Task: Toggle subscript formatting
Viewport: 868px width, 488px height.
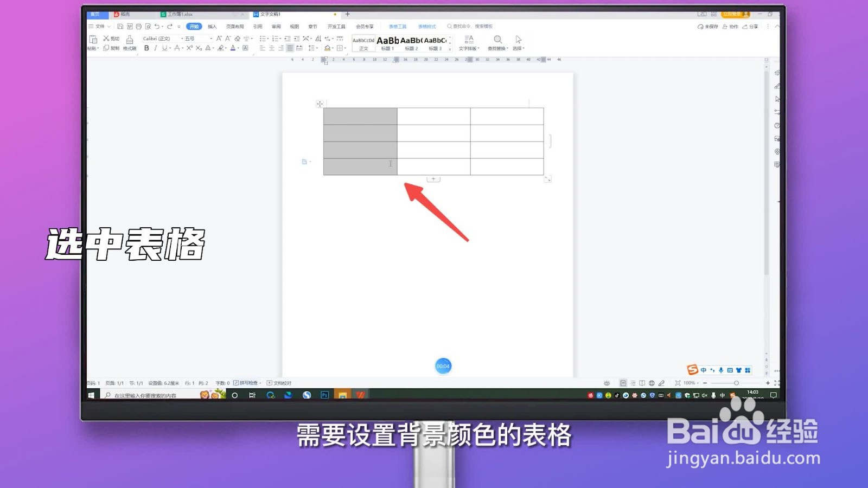Action: 199,48
